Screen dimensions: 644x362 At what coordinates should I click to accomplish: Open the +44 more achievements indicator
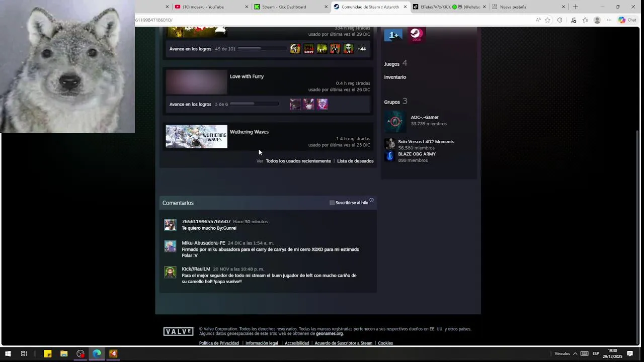click(362, 49)
